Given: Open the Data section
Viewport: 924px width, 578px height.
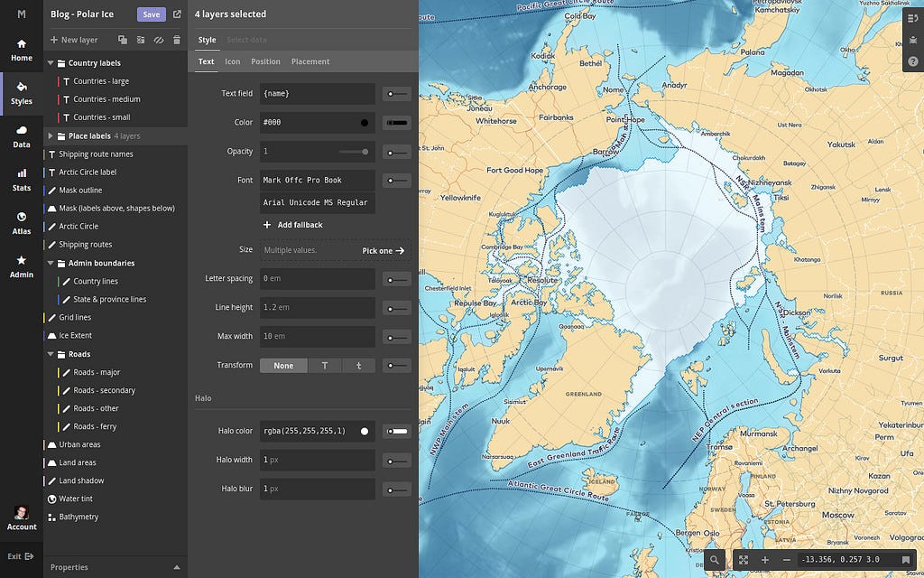Looking at the screenshot, I should point(21,137).
